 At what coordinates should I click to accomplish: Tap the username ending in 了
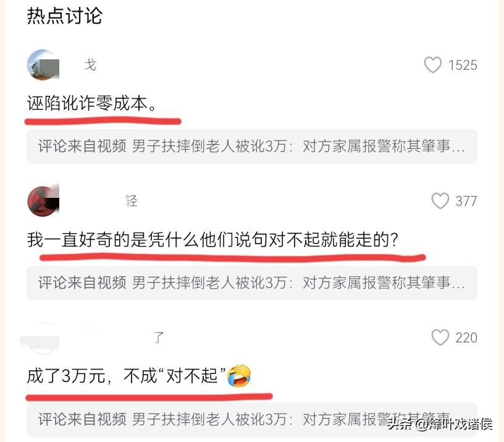(x=158, y=338)
